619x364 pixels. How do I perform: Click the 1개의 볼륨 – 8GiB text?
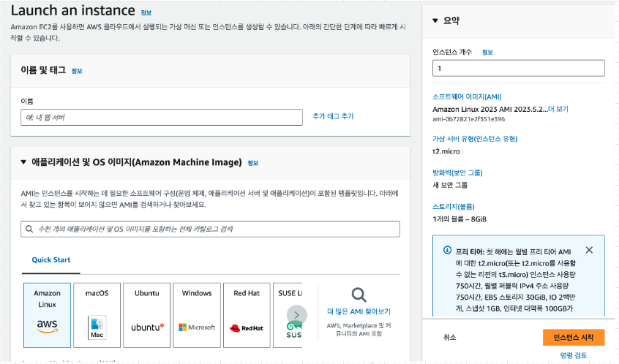pyautogui.click(x=459, y=219)
